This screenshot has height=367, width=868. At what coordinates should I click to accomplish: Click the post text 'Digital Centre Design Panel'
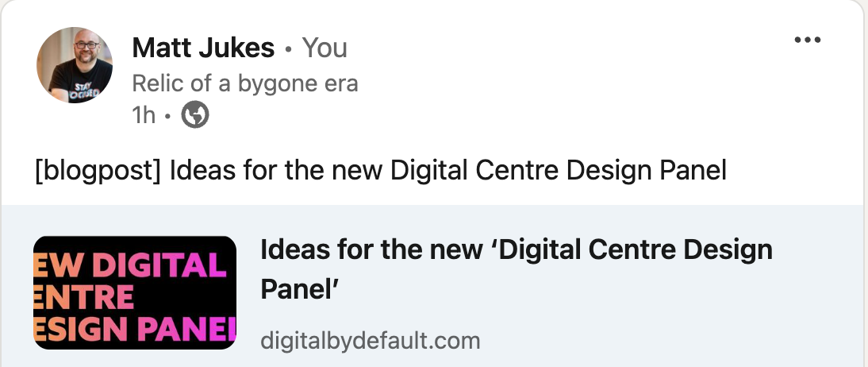point(559,171)
